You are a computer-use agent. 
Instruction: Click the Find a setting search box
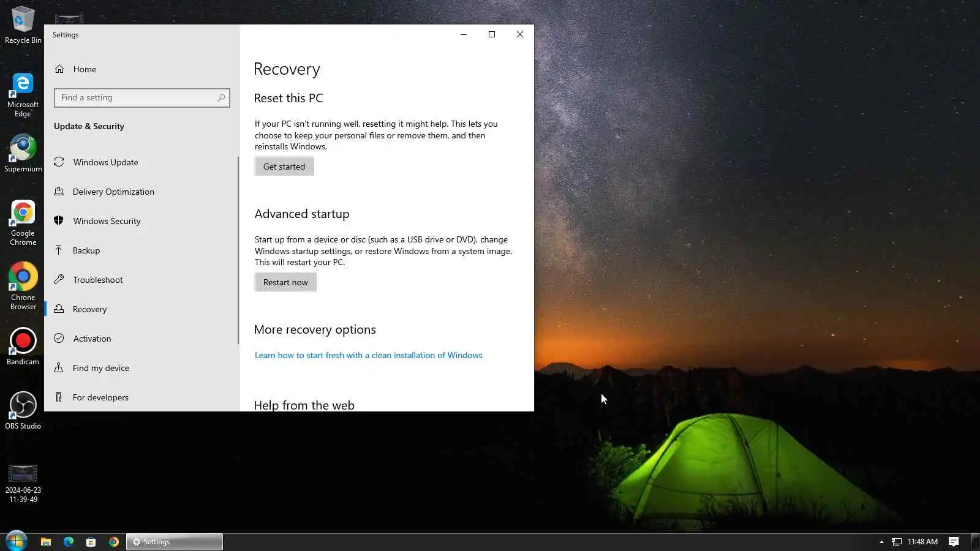[x=142, y=98]
